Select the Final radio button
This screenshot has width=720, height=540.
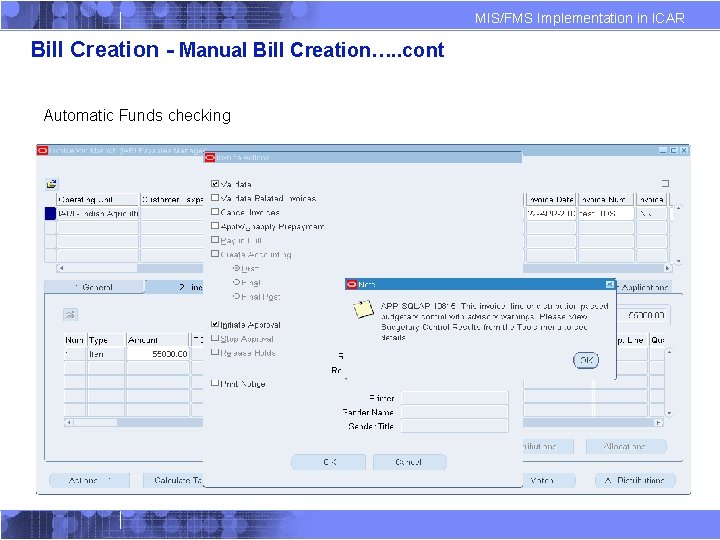click(236, 282)
